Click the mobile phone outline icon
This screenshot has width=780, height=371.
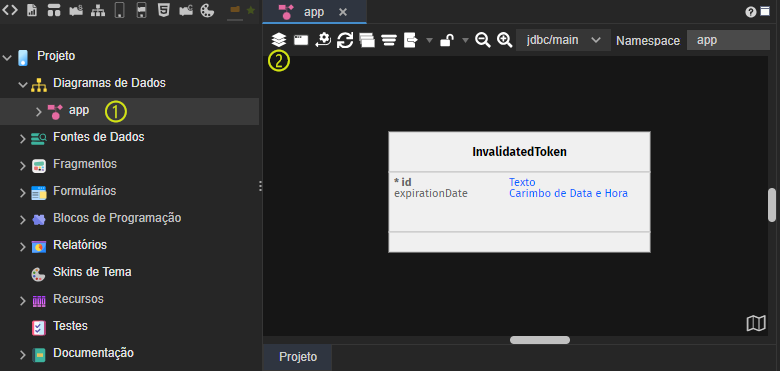[119, 10]
